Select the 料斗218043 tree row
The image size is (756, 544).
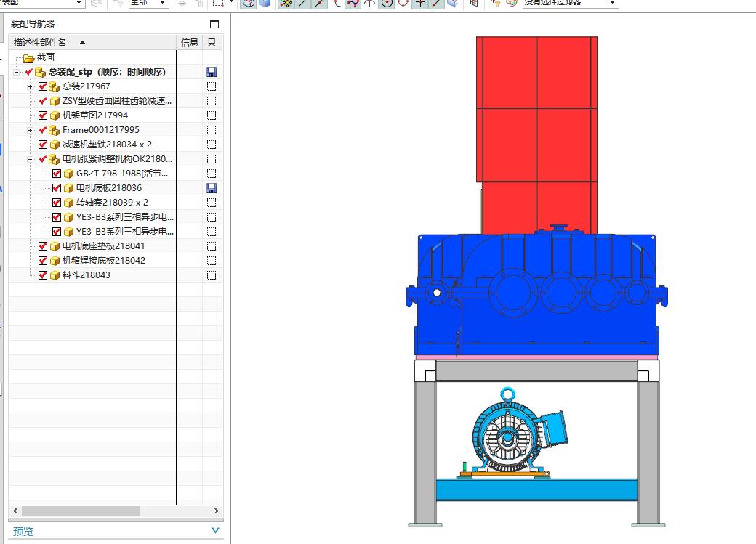click(x=87, y=275)
